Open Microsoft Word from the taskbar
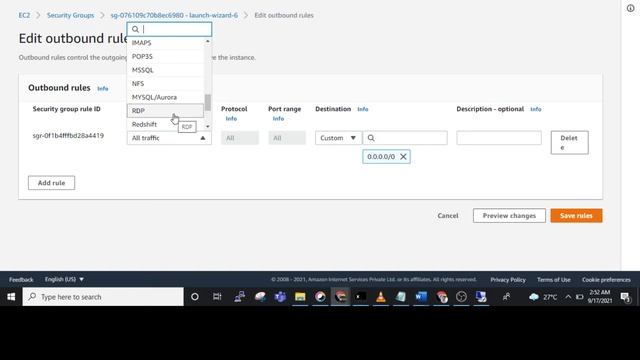This screenshot has height=360, width=640. (421, 297)
